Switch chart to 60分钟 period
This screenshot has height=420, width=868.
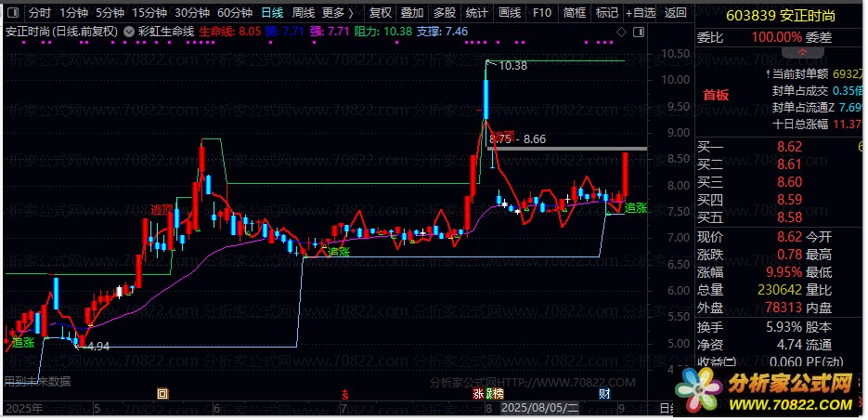[235, 13]
